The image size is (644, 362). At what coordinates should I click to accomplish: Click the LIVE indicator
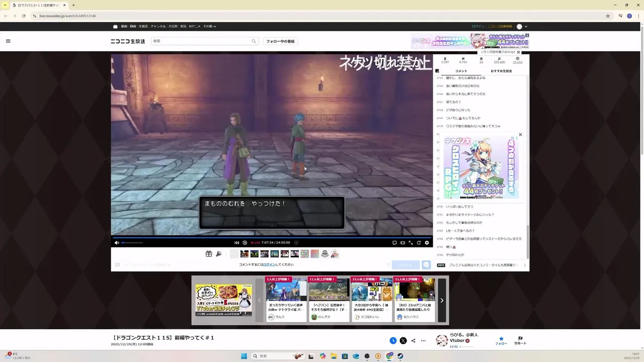click(x=255, y=243)
